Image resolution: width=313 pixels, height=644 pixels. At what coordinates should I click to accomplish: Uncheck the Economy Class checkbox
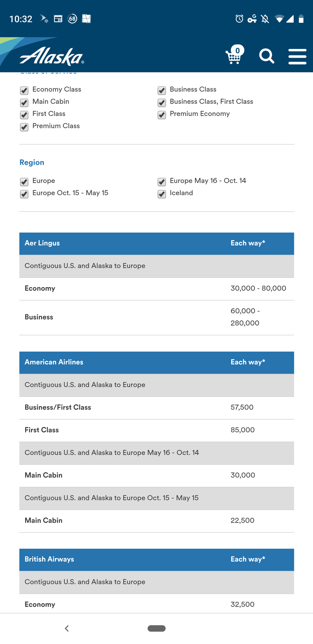click(x=24, y=90)
